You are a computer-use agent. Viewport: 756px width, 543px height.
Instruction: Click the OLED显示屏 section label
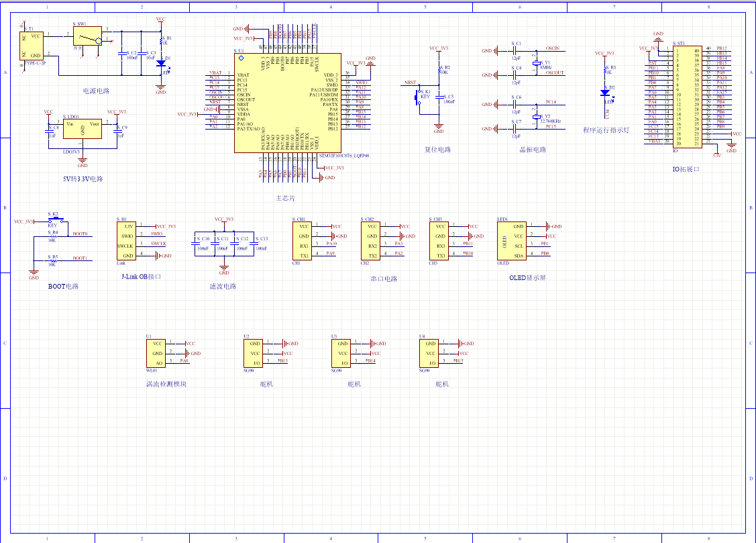click(x=527, y=278)
